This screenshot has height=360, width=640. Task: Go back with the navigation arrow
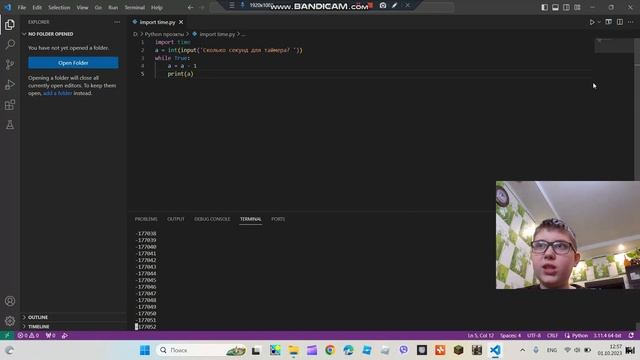(191, 7)
